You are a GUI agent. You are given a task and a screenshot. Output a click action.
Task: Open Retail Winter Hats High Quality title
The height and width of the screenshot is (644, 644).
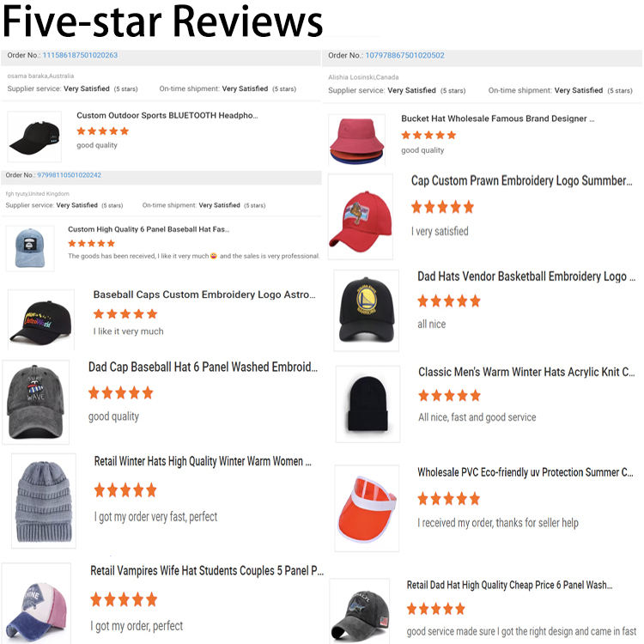(203, 461)
